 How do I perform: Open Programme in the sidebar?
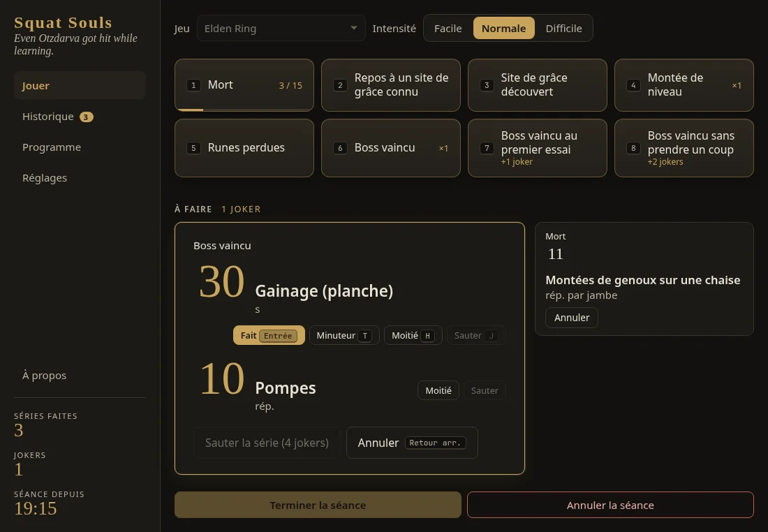point(80,147)
